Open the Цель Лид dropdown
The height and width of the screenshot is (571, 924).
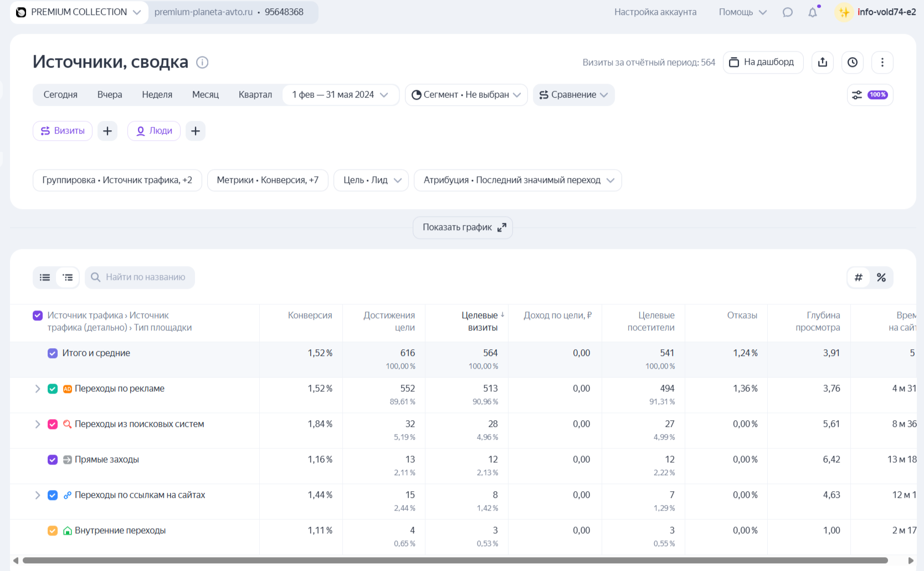[371, 180]
